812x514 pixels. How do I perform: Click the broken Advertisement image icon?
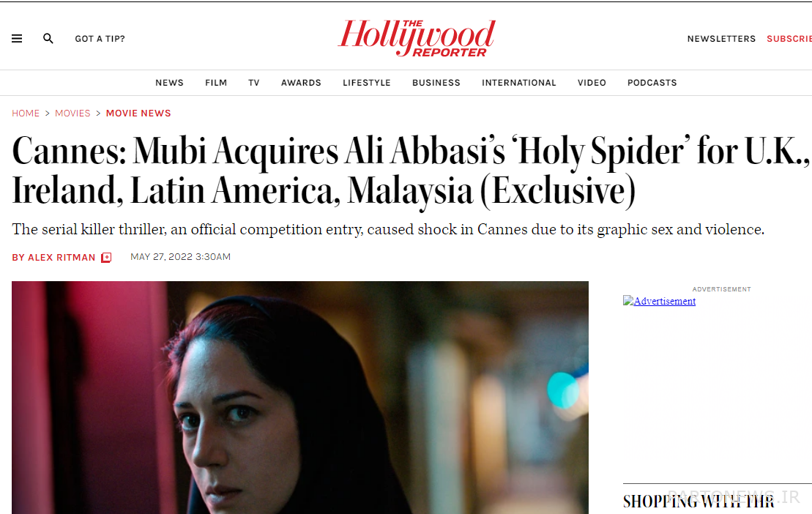pos(628,301)
